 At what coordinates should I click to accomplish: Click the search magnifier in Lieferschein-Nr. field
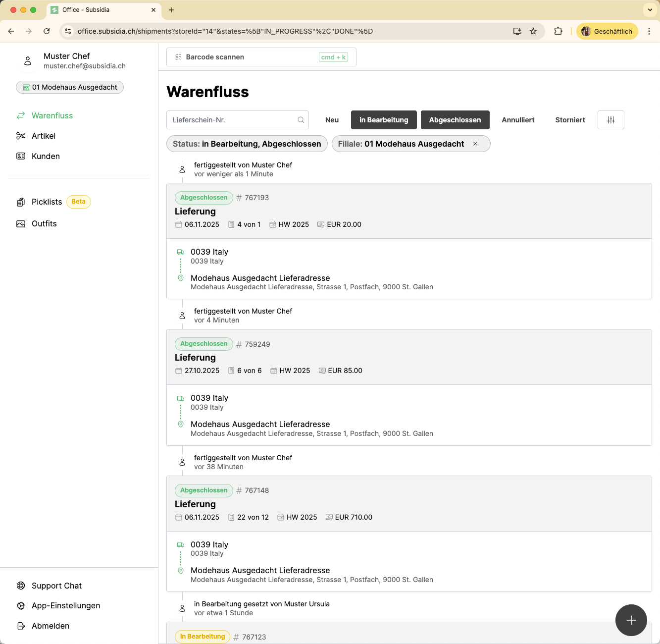point(301,120)
